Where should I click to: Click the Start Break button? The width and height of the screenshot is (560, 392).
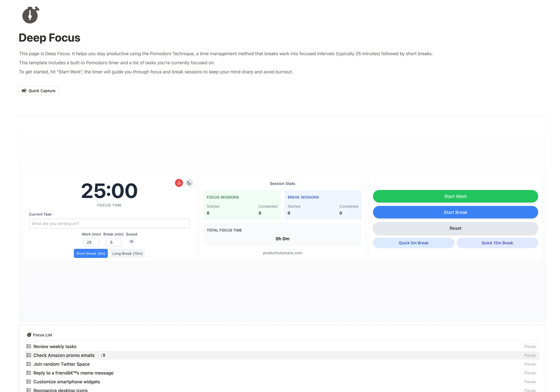click(x=455, y=212)
